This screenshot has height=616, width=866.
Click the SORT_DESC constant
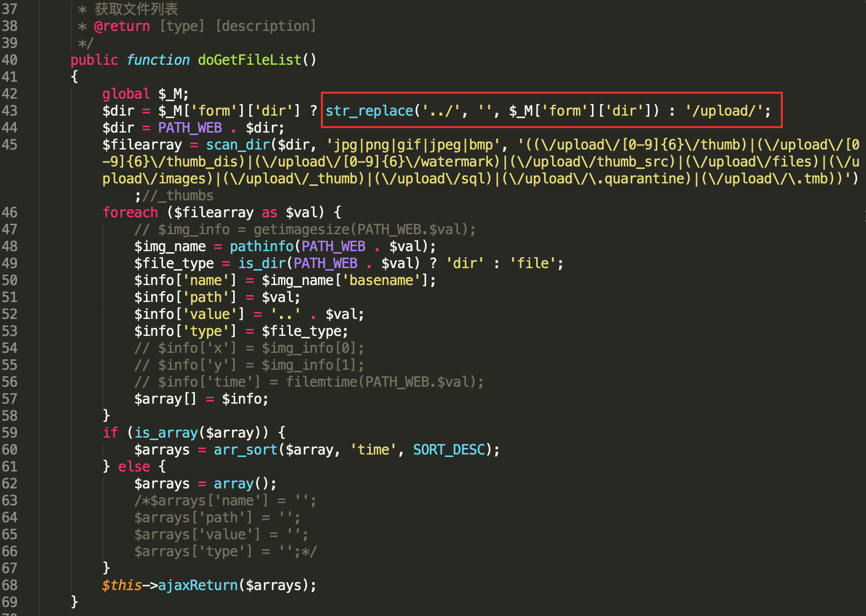449,450
